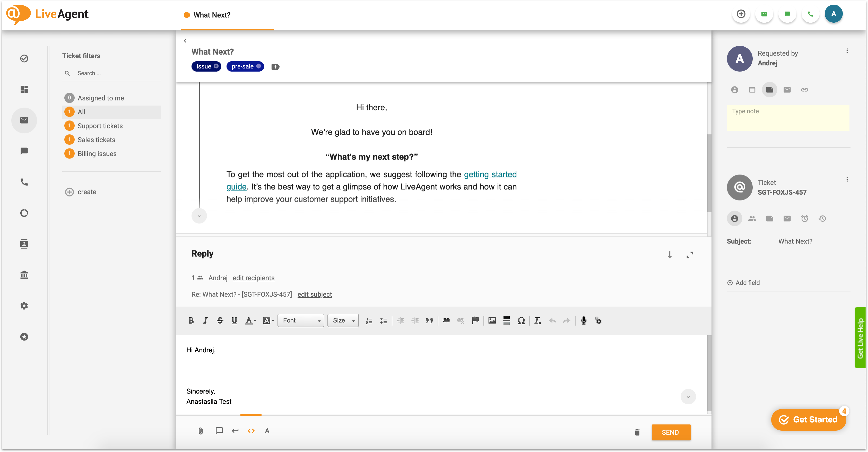This screenshot has height=452, width=868.
Task: Click the green chat button in header
Action: [x=787, y=14]
